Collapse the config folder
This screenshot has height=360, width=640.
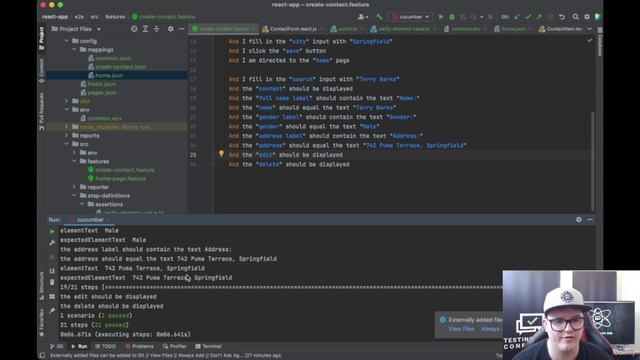[x=67, y=41]
